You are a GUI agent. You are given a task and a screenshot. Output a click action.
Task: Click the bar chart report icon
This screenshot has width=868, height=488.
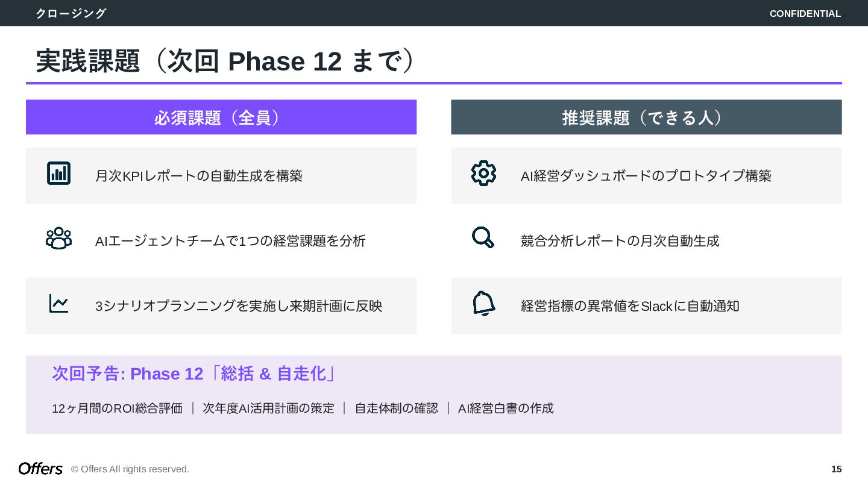click(58, 174)
